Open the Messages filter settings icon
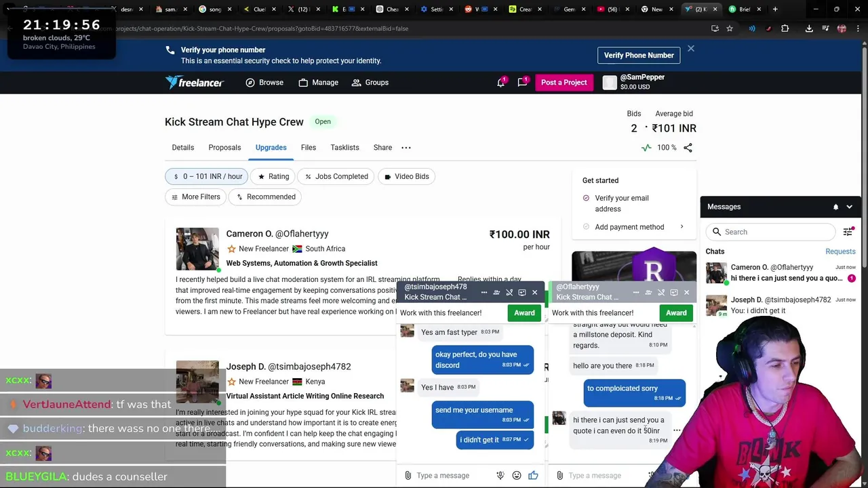The image size is (868, 488). (848, 232)
